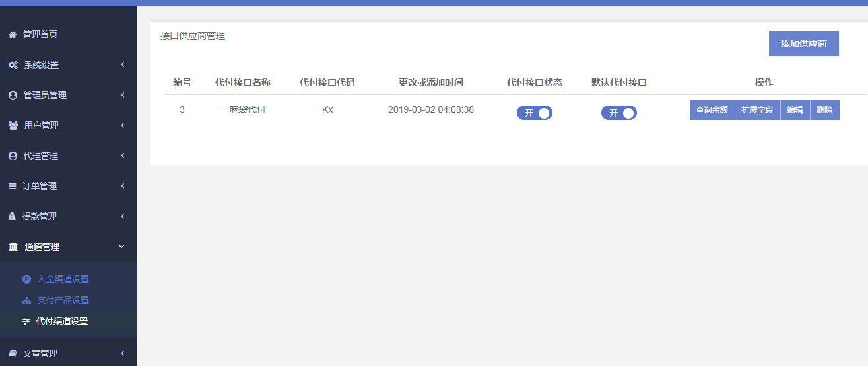
Task: Select 代付渠道设置 submenu item
Action: (61, 321)
